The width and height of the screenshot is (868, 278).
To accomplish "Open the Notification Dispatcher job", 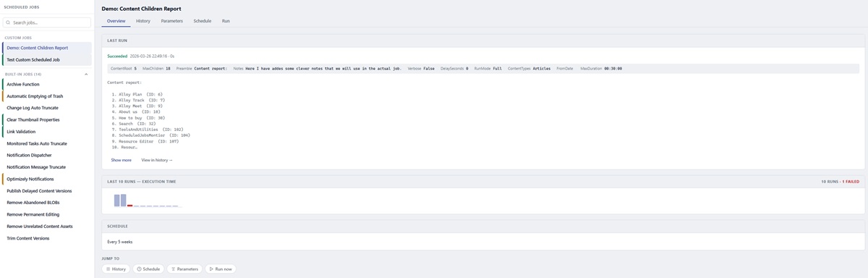I will point(47,155).
